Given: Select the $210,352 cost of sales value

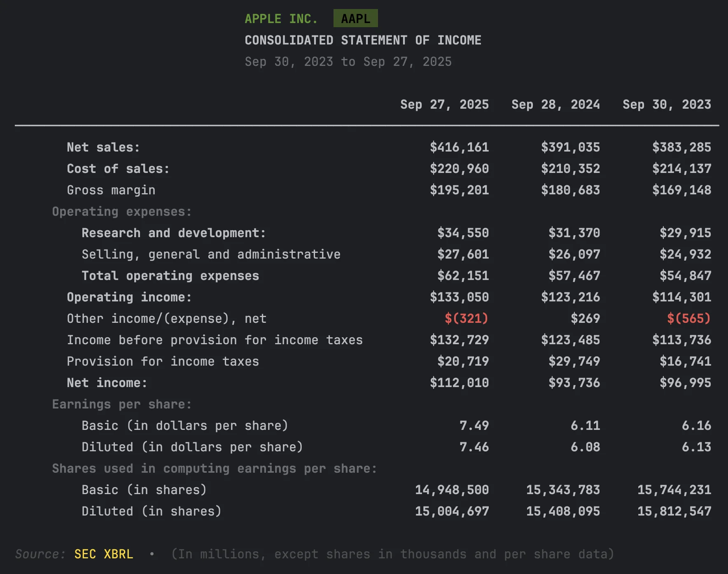Looking at the screenshot, I should [570, 169].
